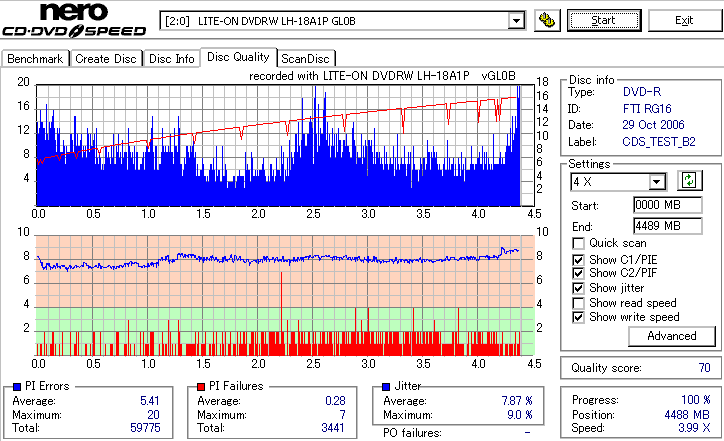Uncheck Show C1/PIE
The image size is (724, 441).
pyautogui.click(x=578, y=260)
